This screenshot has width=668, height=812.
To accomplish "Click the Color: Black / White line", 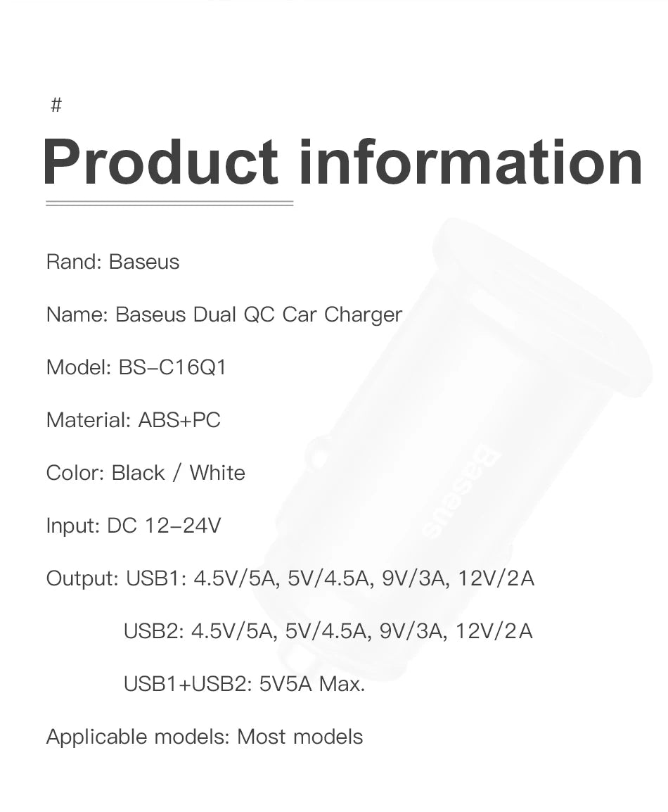I will point(146,473).
